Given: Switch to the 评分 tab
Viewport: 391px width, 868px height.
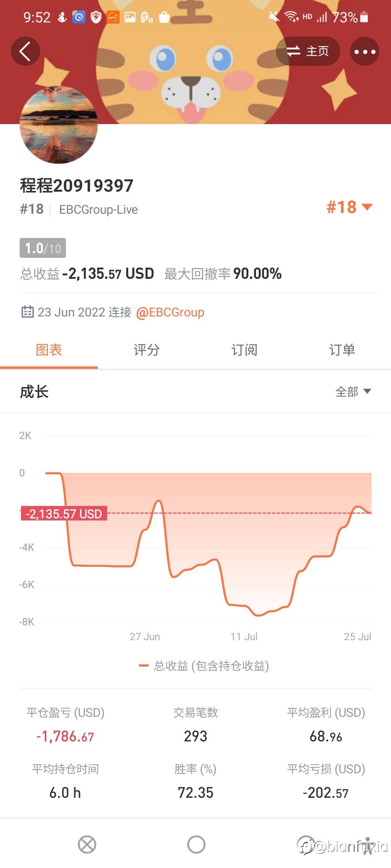Looking at the screenshot, I should pos(147,350).
